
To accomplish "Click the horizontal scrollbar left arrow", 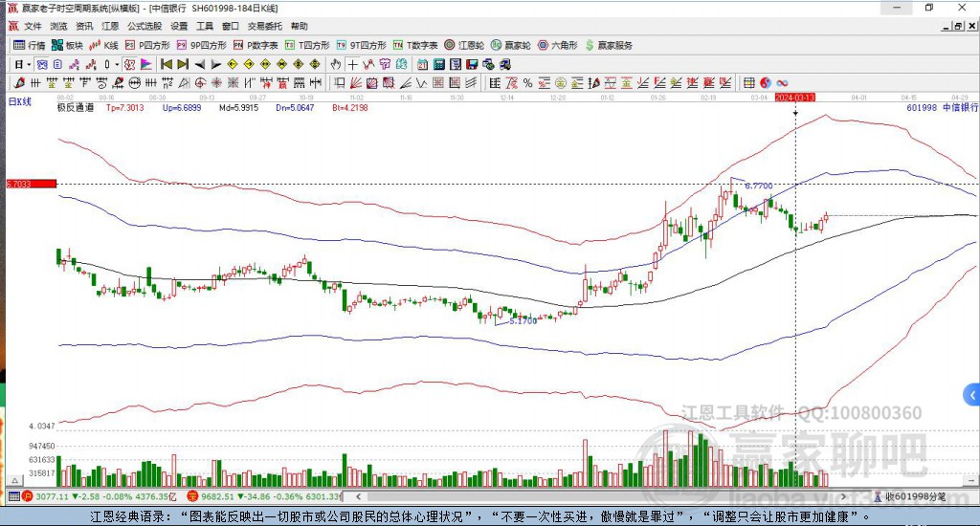I will (x=358, y=496).
